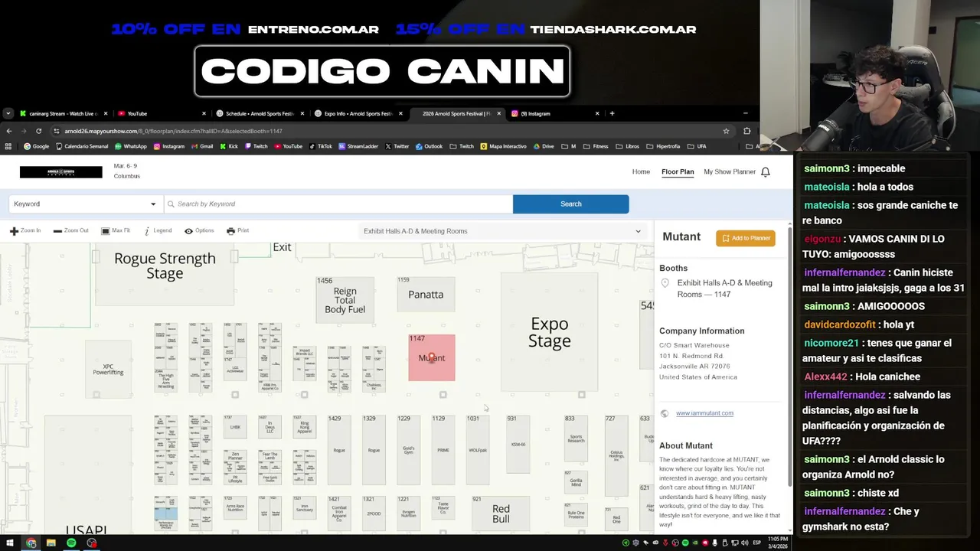Open the Gmail bookmark

[201, 146]
